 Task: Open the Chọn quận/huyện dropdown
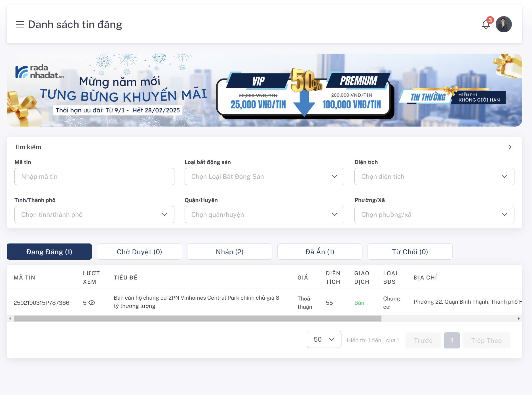click(264, 215)
